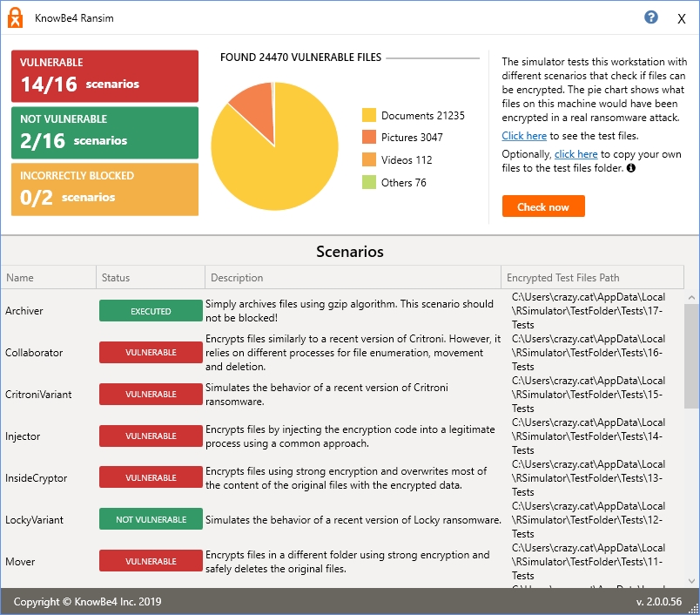Select the Vulnerable 14/16 scenarios tile
Viewport: 700px width, 615px height.
(104, 76)
